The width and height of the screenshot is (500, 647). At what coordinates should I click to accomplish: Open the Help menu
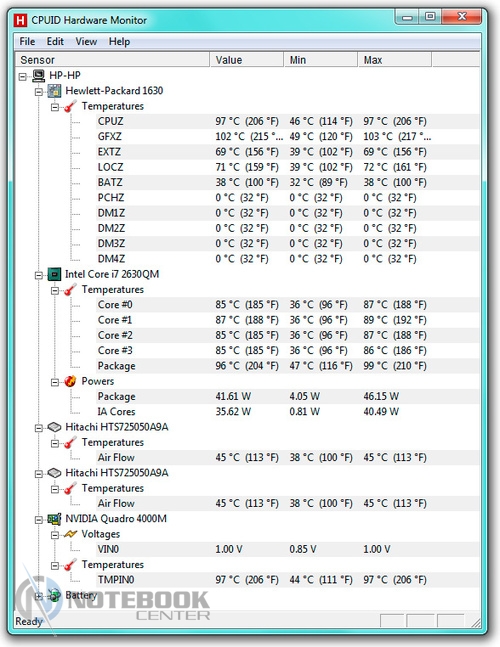[119, 42]
